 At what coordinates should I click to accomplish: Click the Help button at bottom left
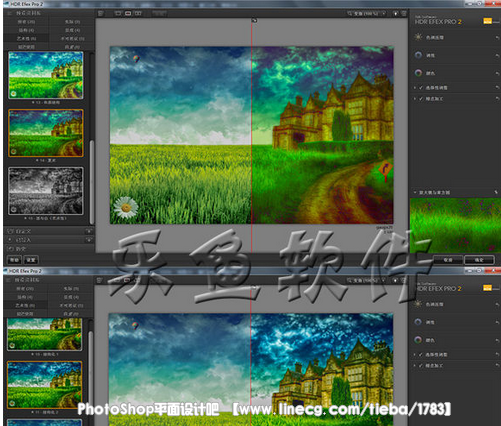(14, 260)
